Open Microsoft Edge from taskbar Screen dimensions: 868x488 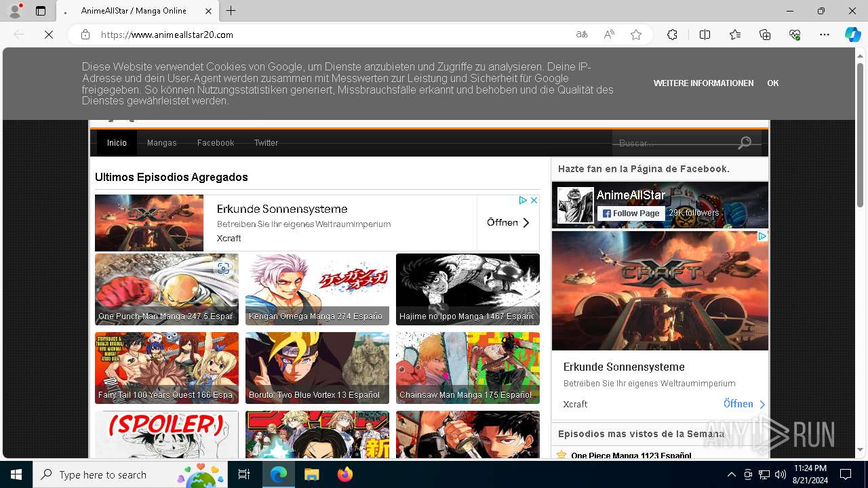279,474
